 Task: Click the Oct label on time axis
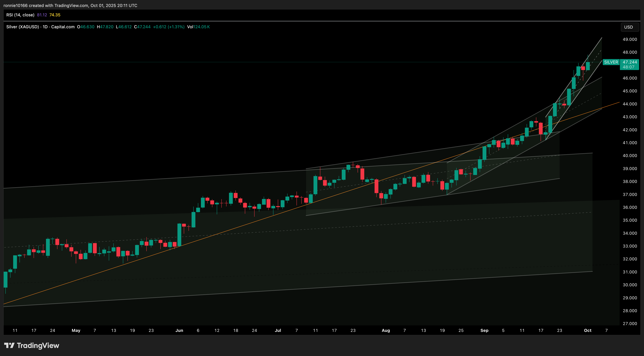[588, 330]
